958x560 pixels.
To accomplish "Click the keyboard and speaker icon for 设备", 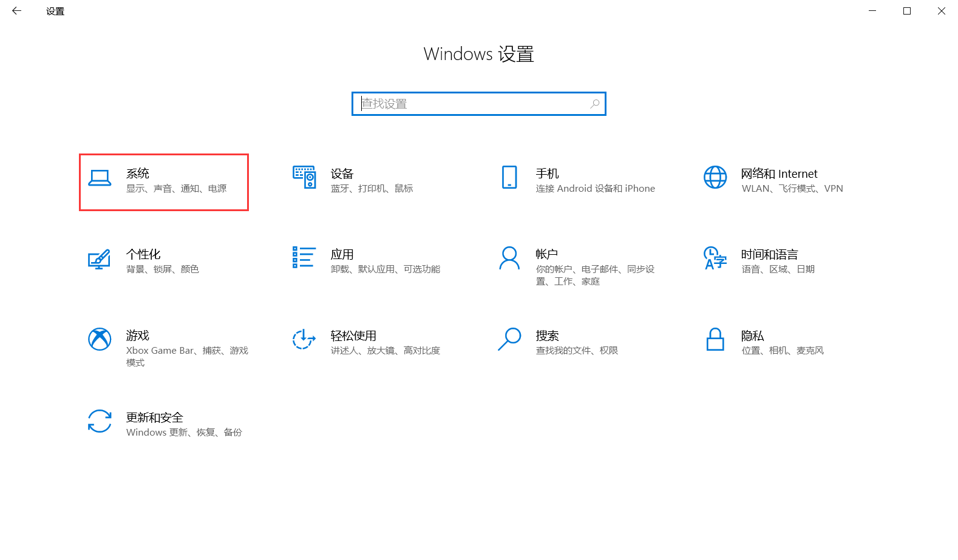I will (x=304, y=177).
